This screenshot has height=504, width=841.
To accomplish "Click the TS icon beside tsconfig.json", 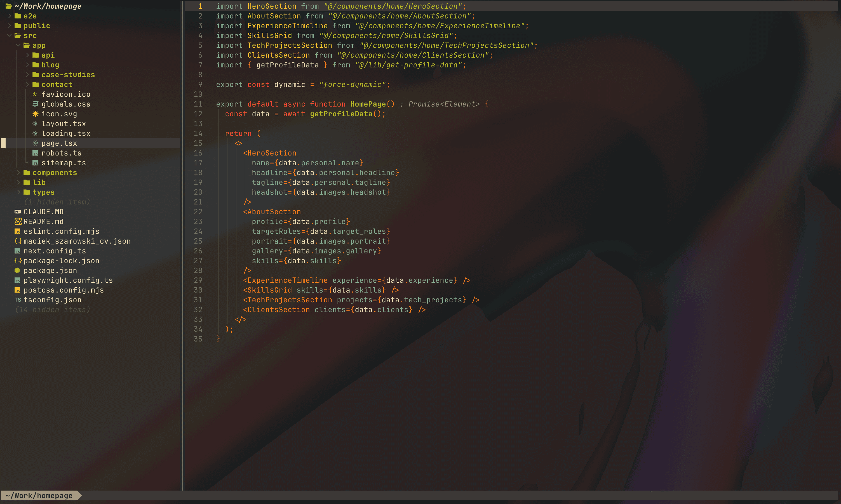I will 18,300.
